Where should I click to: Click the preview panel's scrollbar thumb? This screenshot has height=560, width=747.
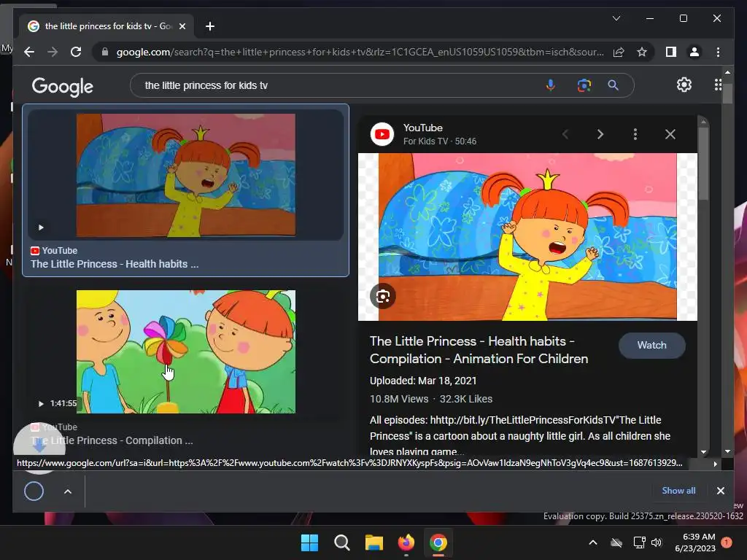coord(704,162)
